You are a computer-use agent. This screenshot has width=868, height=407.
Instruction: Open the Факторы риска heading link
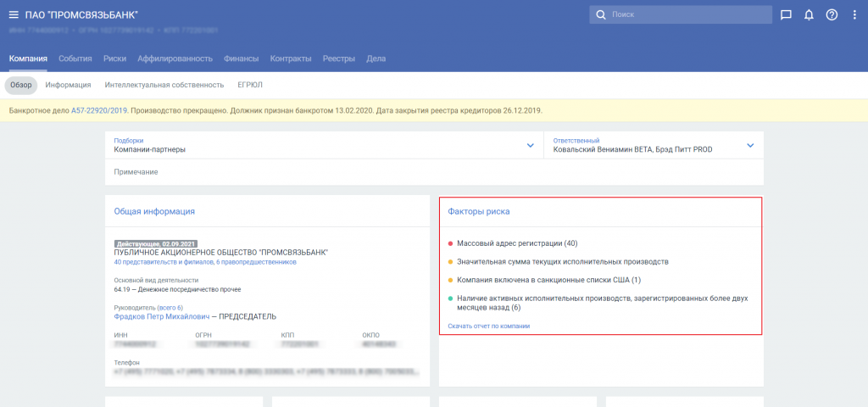tap(479, 211)
